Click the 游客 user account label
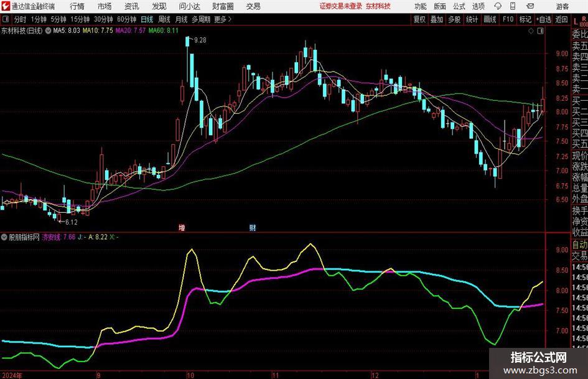Screen dimensions: 588x379 coord(562,6)
